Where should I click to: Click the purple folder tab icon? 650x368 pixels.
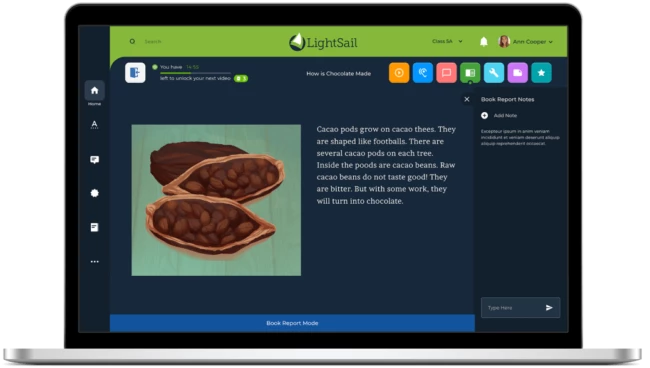[518, 73]
